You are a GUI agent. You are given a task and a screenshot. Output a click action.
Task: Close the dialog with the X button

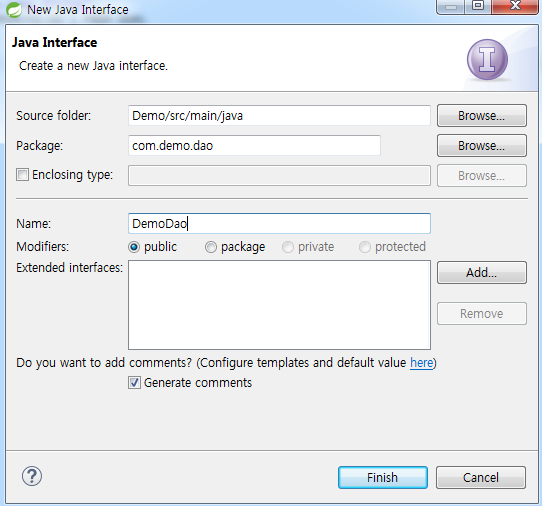coord(515,6)
